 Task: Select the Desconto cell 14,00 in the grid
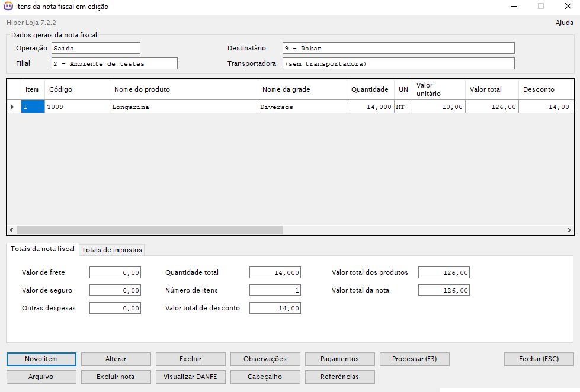pos(545,107)
